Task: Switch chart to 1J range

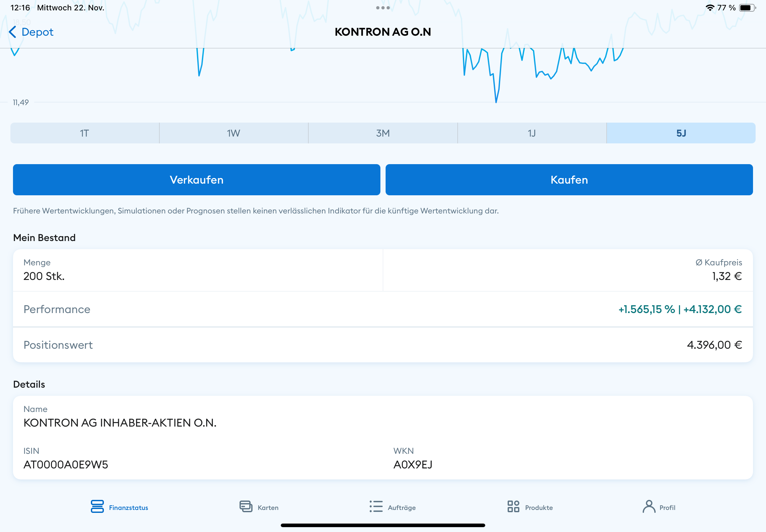Action: pos(532,133)
